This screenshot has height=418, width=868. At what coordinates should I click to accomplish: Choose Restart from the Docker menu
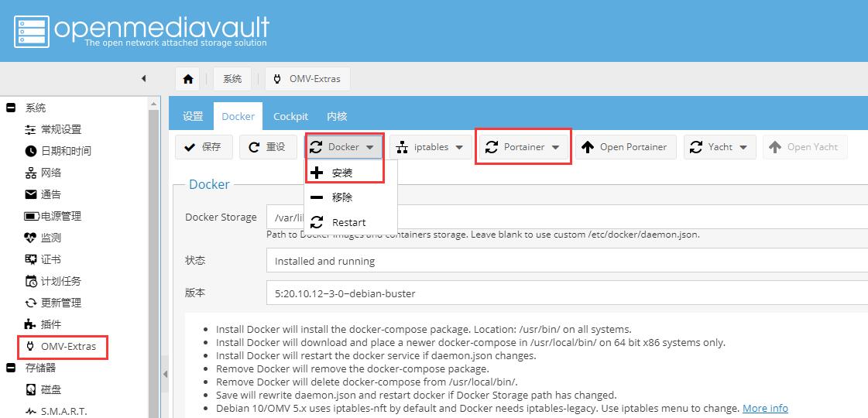(x=348, y=222)
